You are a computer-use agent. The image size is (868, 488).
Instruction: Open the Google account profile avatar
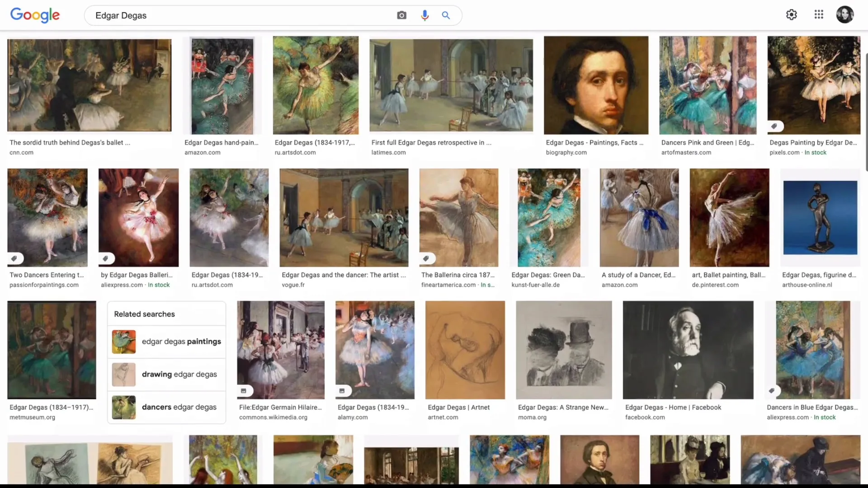coord(844,15)
